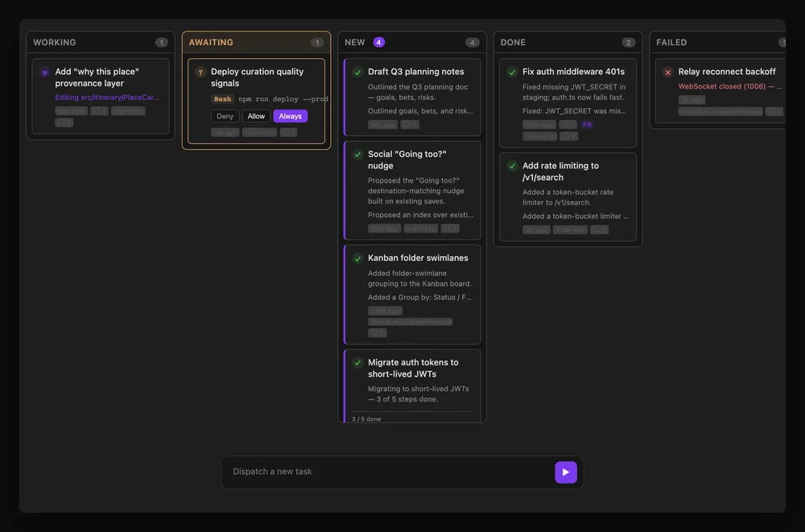Viewport: 805px width, 532px height.
Task: Select the FAILED column header
Action: 718,42
